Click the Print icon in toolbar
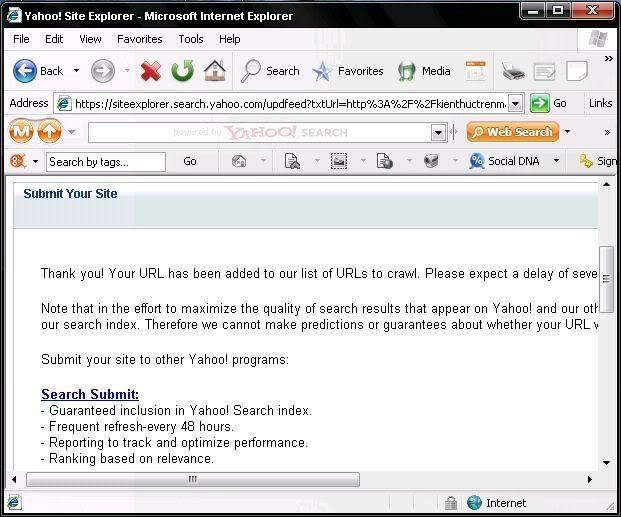The height and width of the screenshot is (517, 621). click(513, 71)
